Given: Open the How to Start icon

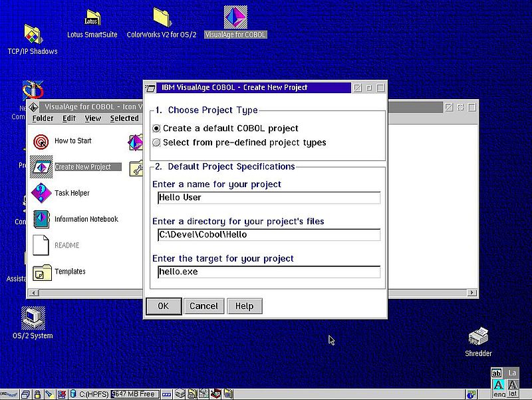Looking at the screenshot, I should (41, 141).
